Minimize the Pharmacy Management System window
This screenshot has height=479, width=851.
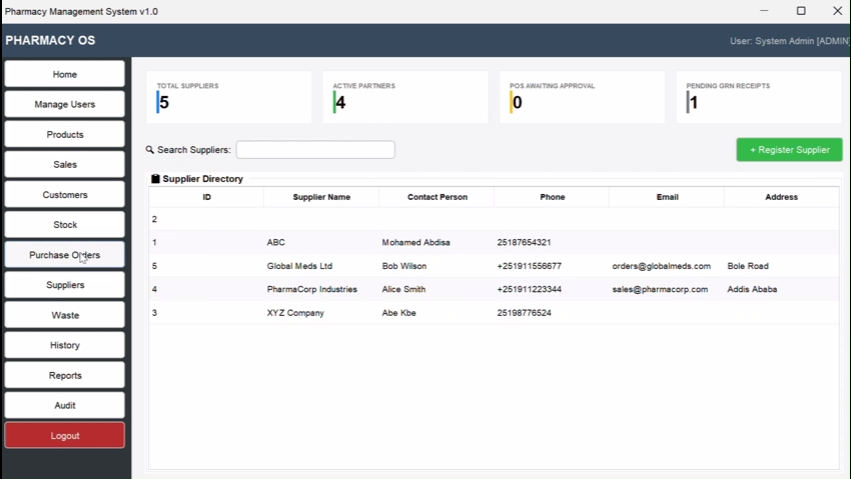point(764,11)
